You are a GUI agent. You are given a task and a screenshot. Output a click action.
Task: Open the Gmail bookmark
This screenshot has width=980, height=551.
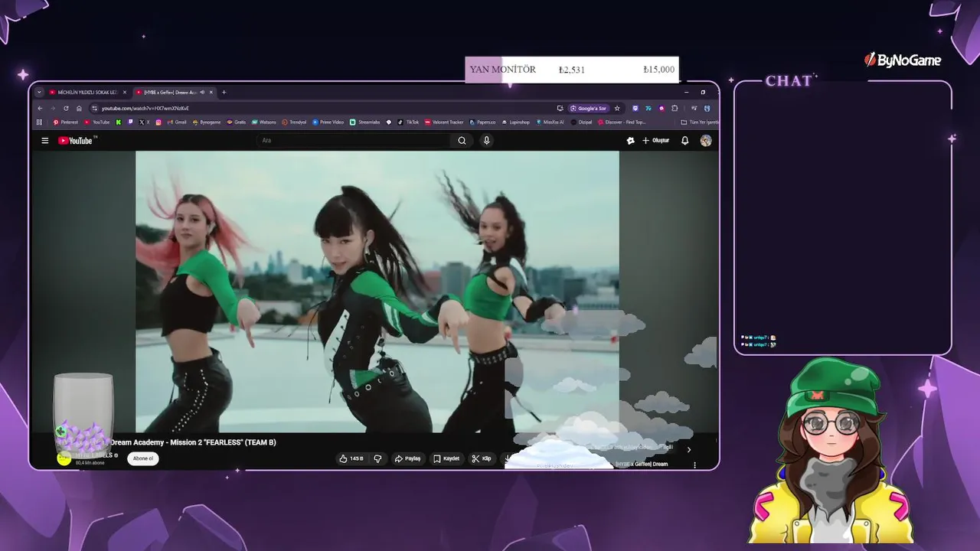click(x=177, y=122)
